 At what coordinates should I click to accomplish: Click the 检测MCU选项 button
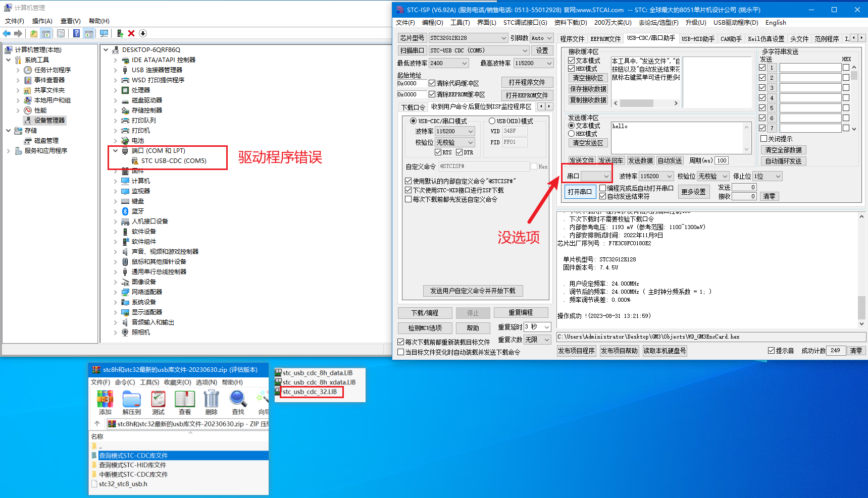tap(425, 328)
